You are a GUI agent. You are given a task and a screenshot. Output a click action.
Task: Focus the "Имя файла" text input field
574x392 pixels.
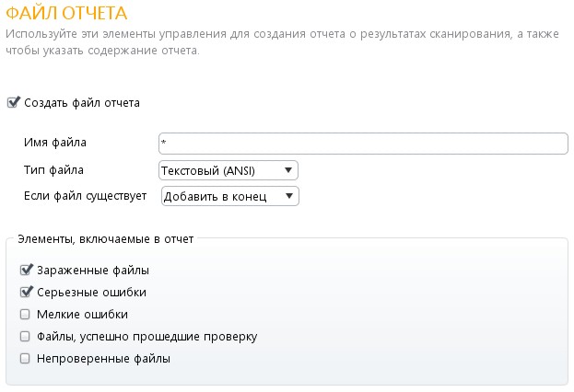click(x=363, y=144)
